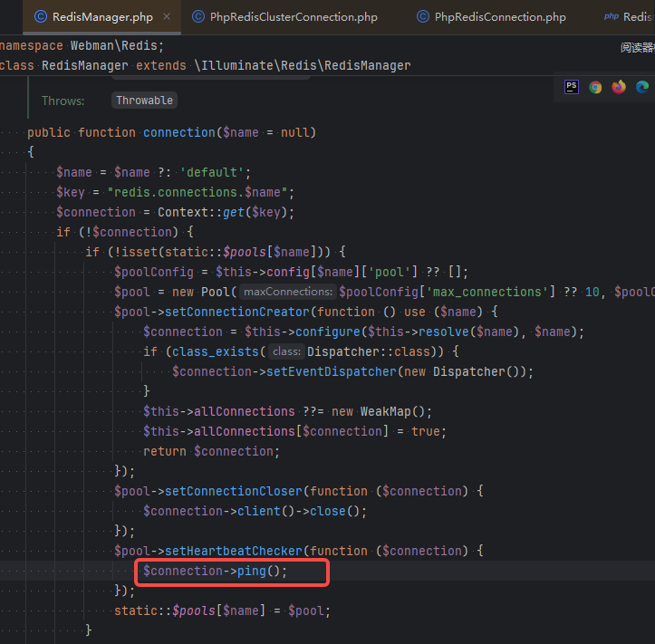The width and height of the screenshot is (655, 644).
Task: Open preview in Edge browser icon
Action: point(642,87)
